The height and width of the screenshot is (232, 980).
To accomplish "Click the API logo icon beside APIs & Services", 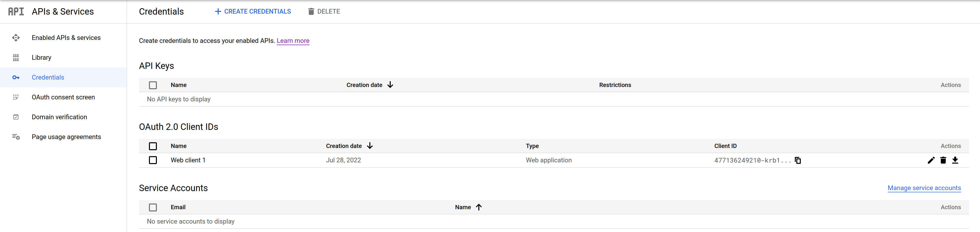I will 16,11.
